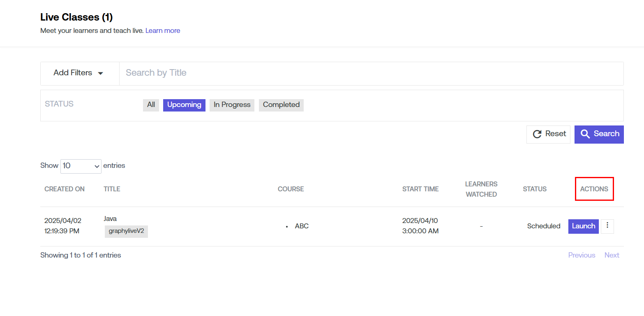Open the Show entries count dropdown

point(81,166)
